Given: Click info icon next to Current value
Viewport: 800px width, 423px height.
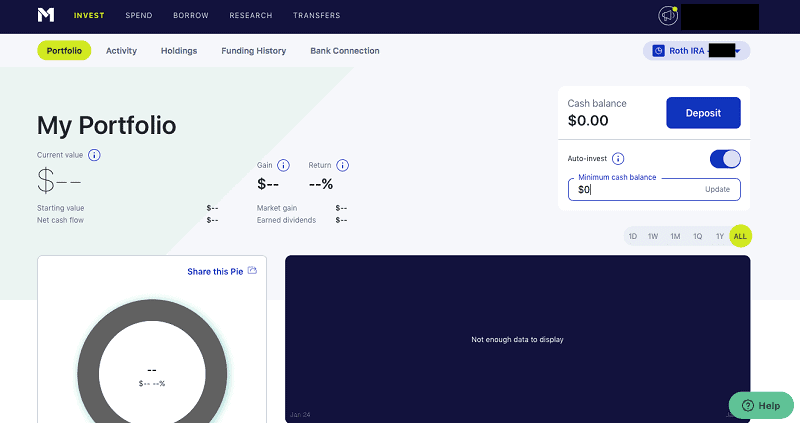Looking at the screenshot, I should click(94, 155).
